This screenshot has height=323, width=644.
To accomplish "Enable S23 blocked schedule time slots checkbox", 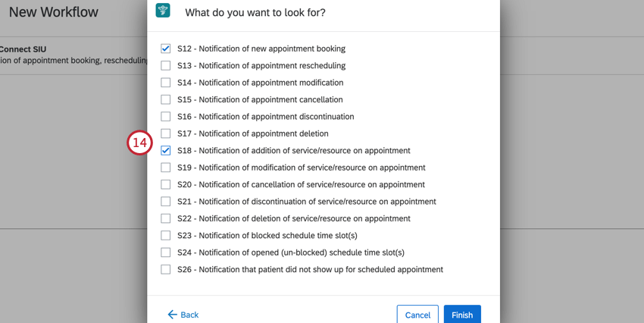I will tap(165, 236).
